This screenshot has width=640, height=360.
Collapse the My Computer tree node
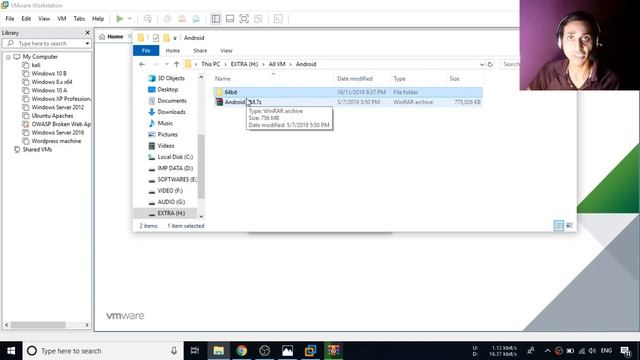point(8,57)
